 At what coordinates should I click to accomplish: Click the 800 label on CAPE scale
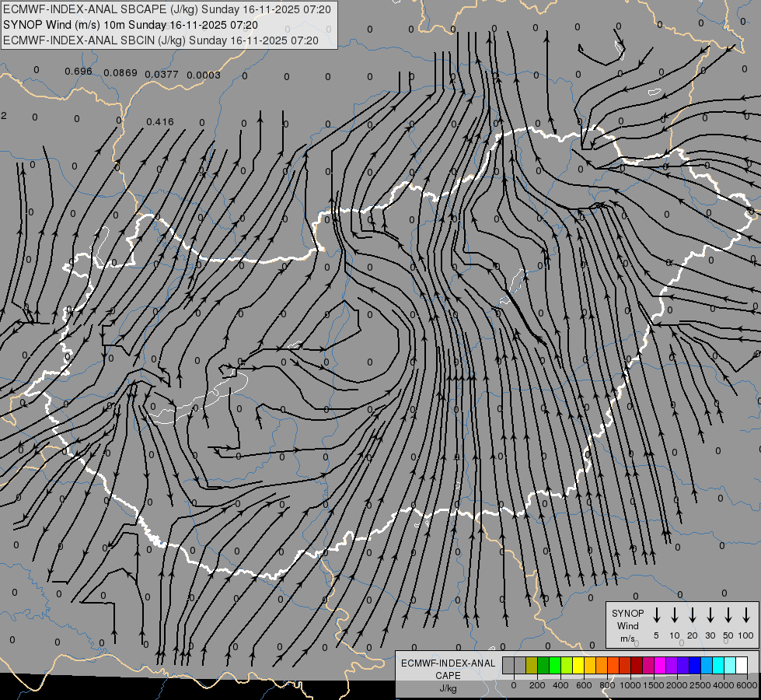[607, 685]
